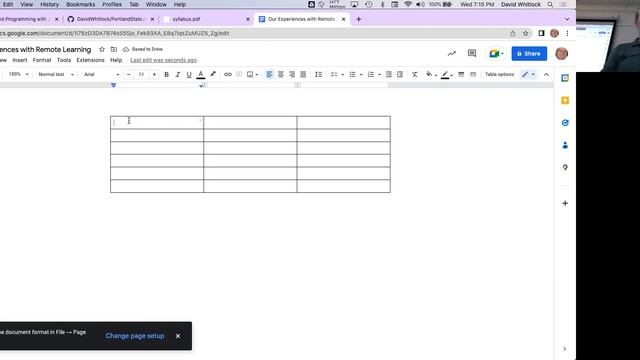Open Tasks in the side panel
Image resolution: width=640 pixels, height=360 pixels.
[x=565, y=123]
